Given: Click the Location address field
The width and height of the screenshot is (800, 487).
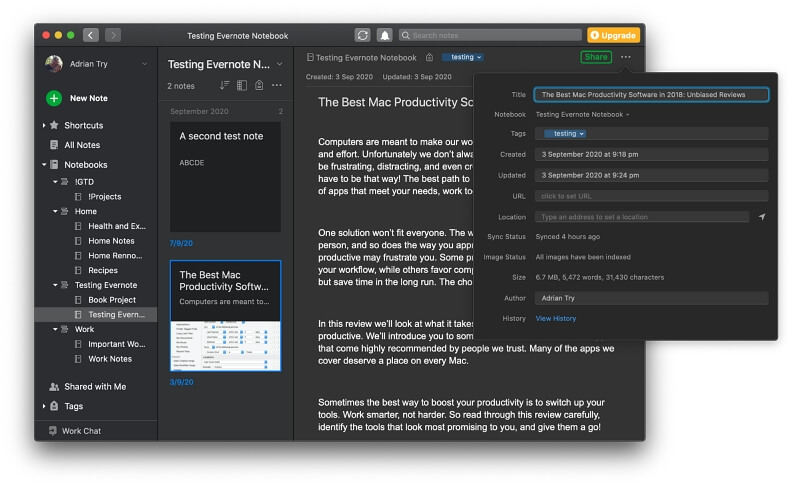Looking at the screenshot, I should tap(642, 217).
